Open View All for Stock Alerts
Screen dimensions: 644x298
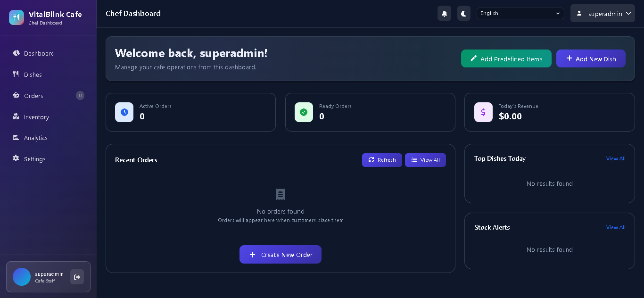click(x=615, y=228)
